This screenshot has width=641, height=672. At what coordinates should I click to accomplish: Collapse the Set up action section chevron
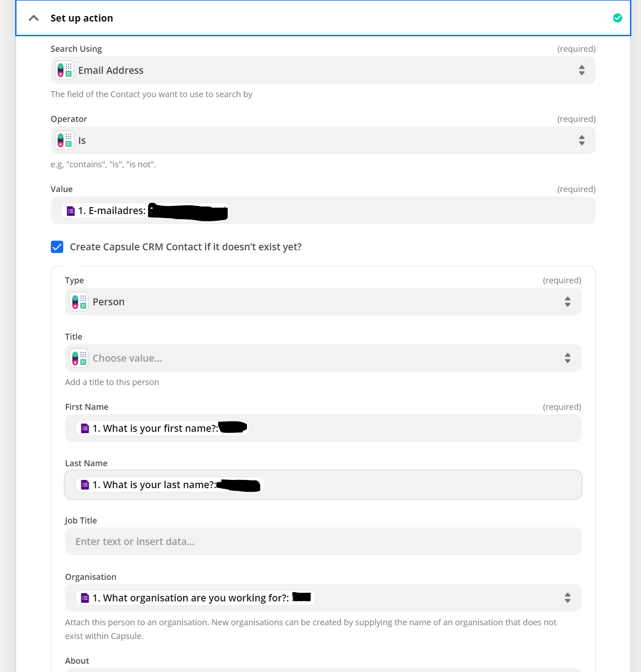34,18
